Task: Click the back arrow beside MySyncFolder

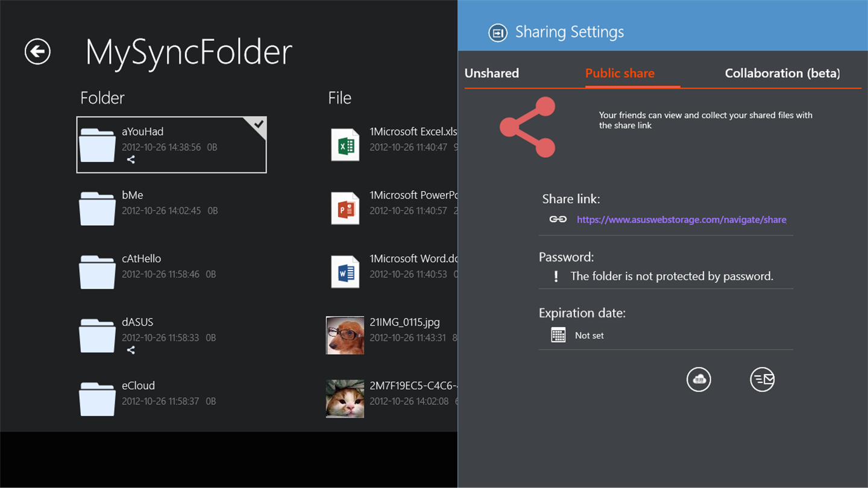Action: tap(37, 51)
